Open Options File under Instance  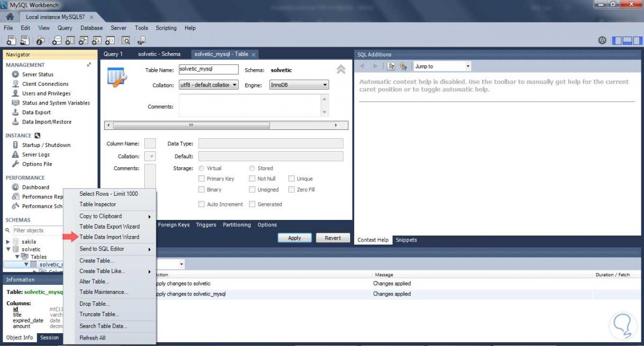click(37, 164)
